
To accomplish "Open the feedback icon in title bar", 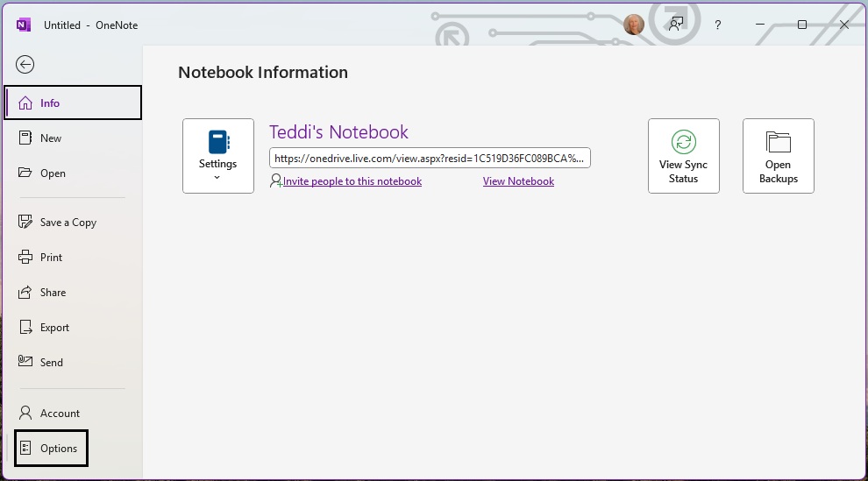I will (675, 25).
